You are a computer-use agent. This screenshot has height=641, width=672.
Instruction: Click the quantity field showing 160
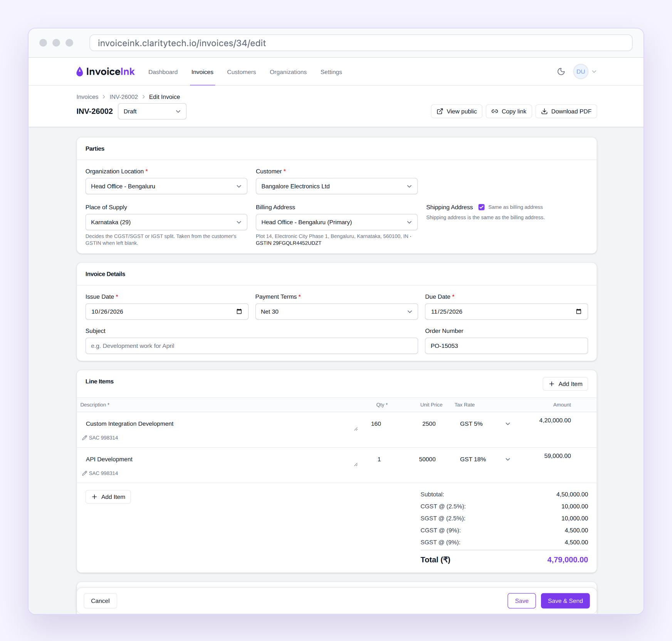tap(376, 424)
